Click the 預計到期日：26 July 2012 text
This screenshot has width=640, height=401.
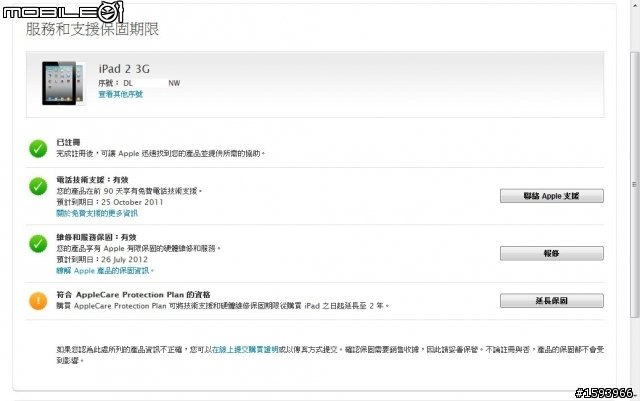point(102,260)
